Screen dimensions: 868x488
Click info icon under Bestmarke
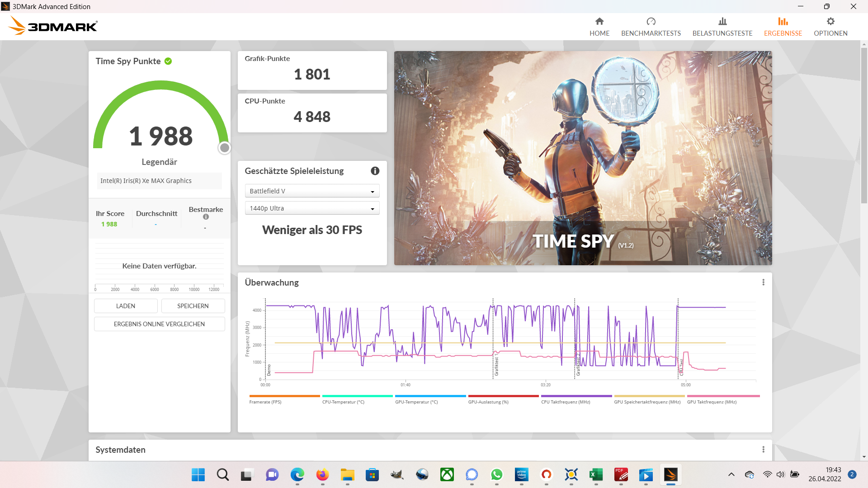point(206,217)
